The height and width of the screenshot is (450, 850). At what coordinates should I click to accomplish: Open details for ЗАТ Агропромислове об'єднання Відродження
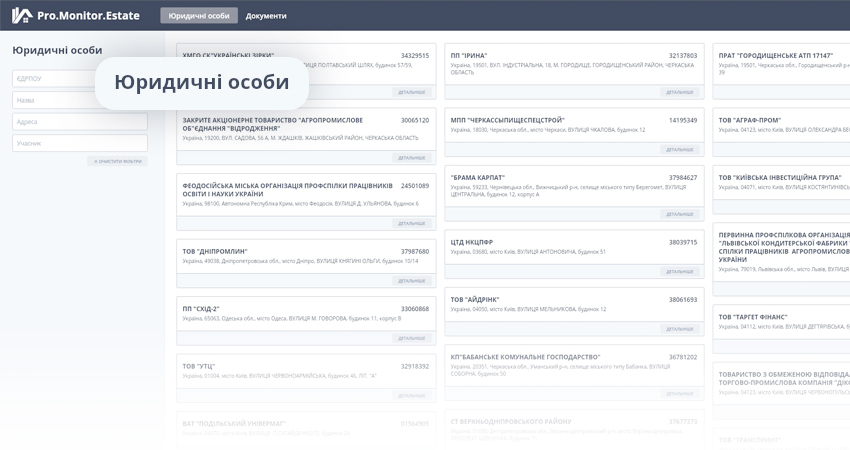click(412, 157)
